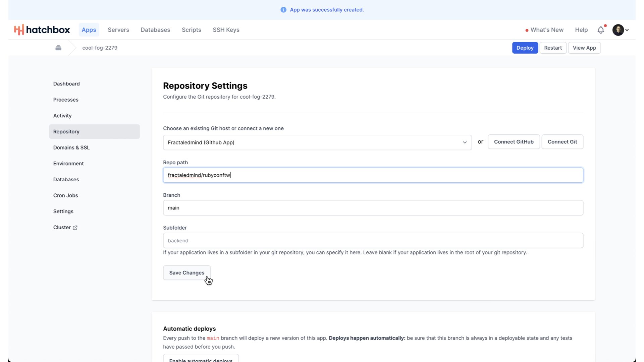
Task: Click into the Subfolder input
Action: [x=373, y=241]
